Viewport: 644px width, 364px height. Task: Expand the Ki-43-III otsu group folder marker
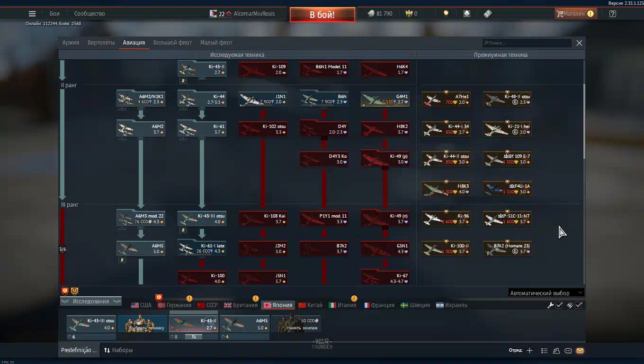[x=183, y=230]
